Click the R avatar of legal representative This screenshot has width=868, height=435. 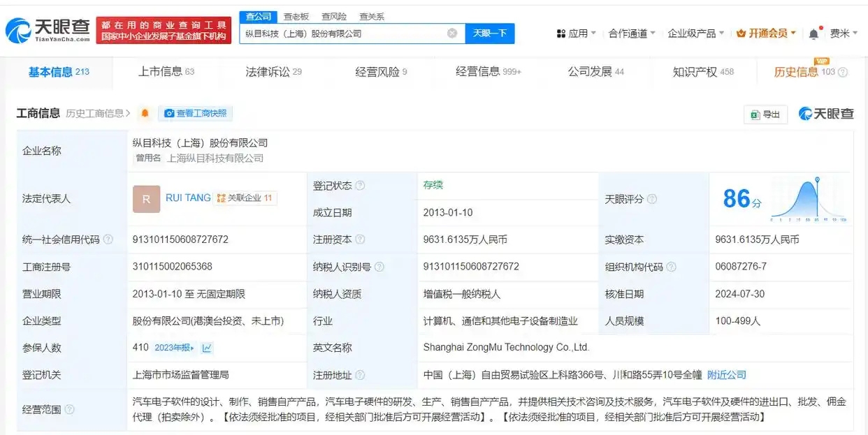(146, 199)
